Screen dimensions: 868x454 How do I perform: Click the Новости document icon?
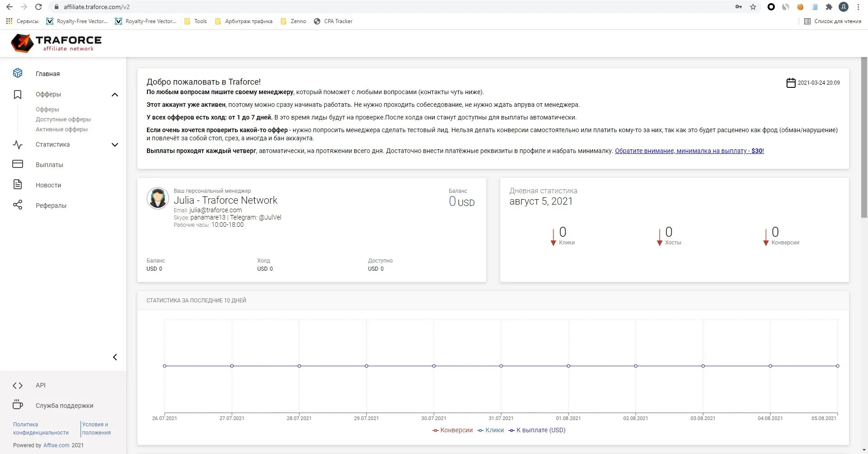click(x=18, y=185)
